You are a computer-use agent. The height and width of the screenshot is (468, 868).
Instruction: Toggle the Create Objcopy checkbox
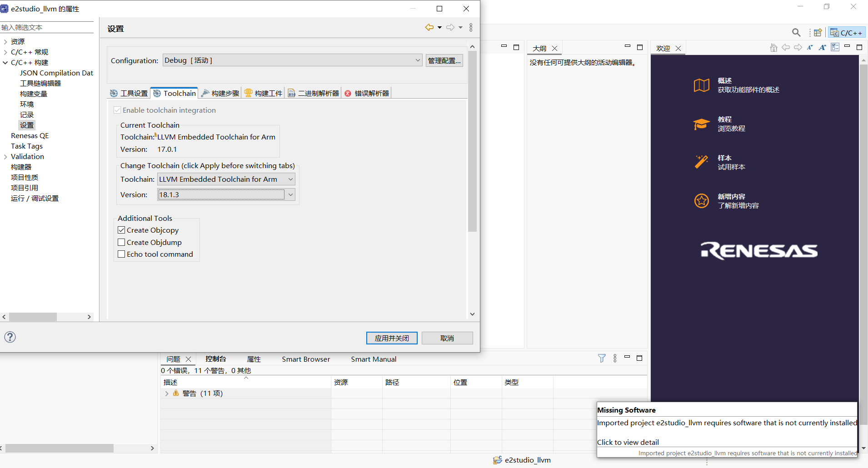121,230
